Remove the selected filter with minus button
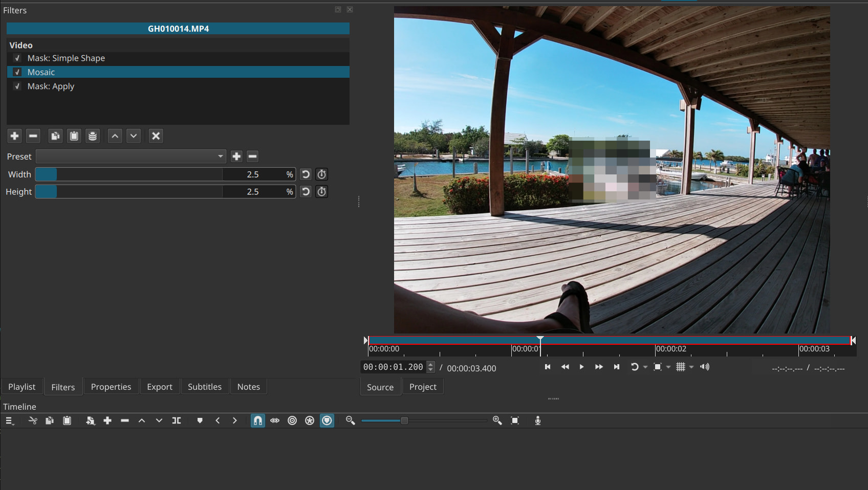Image resolution: width=868 pixels, height=490 pixels. [x=33, y=136]
